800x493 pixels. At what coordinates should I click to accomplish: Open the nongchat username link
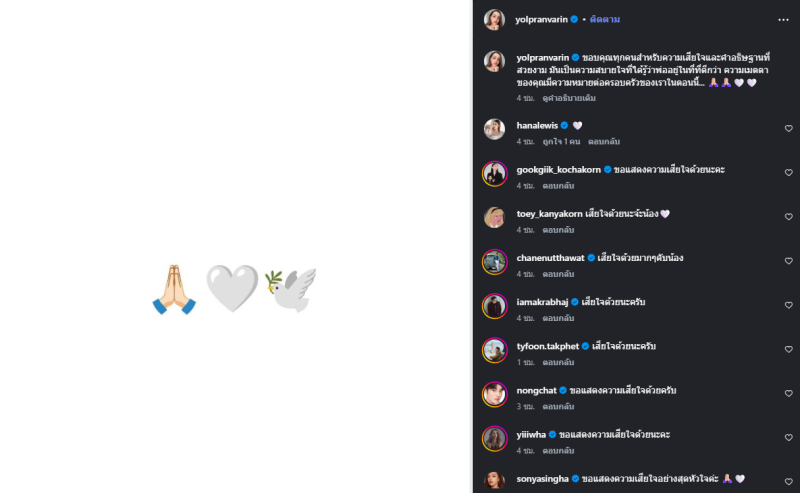pyautogui.click(x=536, y=390)
